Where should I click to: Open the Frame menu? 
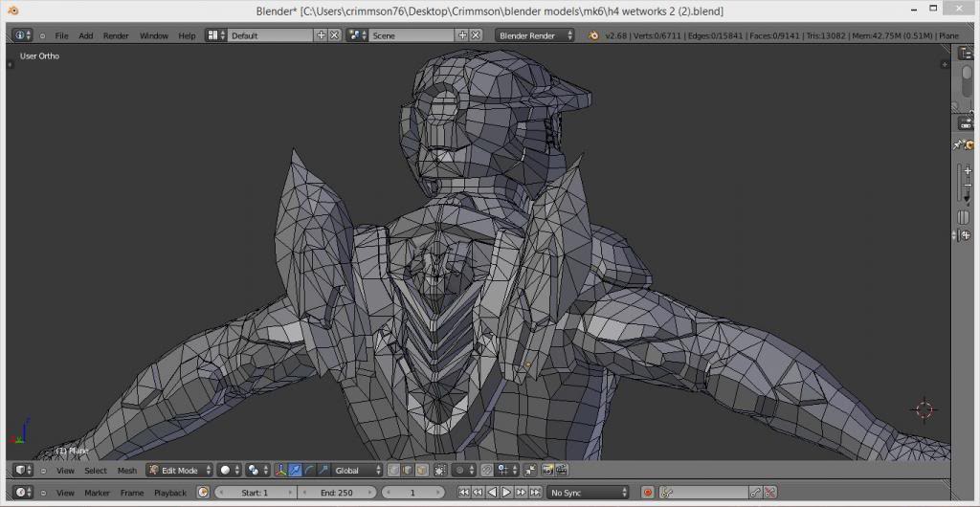(132, 493)
